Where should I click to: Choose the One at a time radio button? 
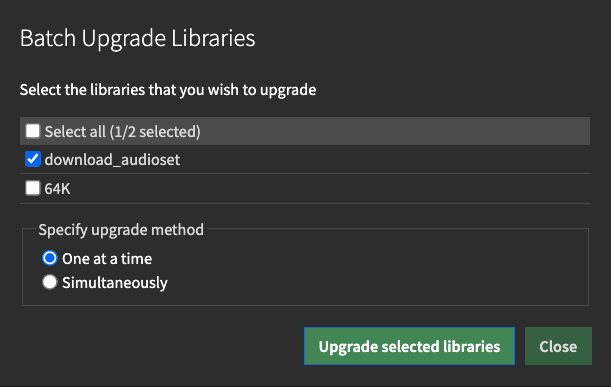pyautogui.click(x=49, y=258)
